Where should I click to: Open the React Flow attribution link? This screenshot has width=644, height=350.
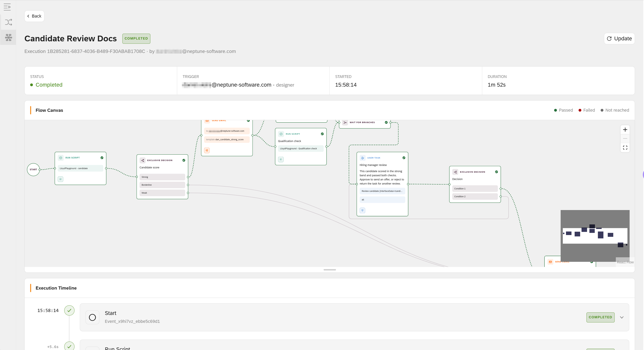625,262
